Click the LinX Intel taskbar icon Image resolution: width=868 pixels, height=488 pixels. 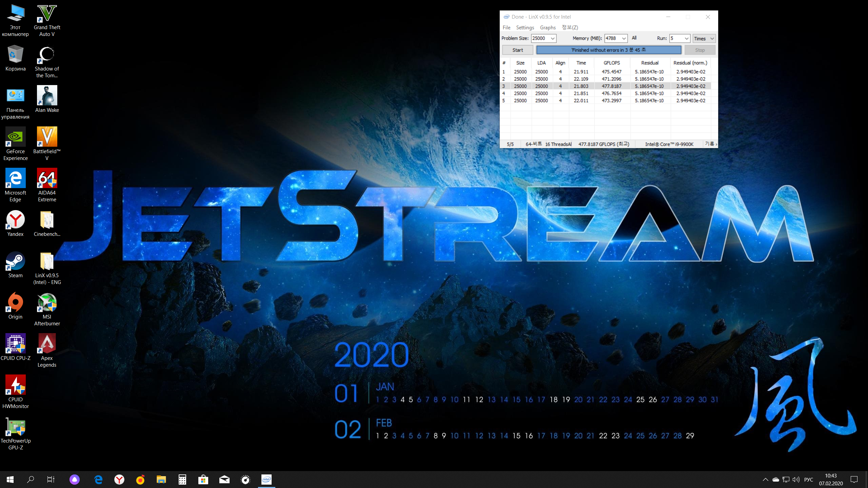tap(266, 480)
